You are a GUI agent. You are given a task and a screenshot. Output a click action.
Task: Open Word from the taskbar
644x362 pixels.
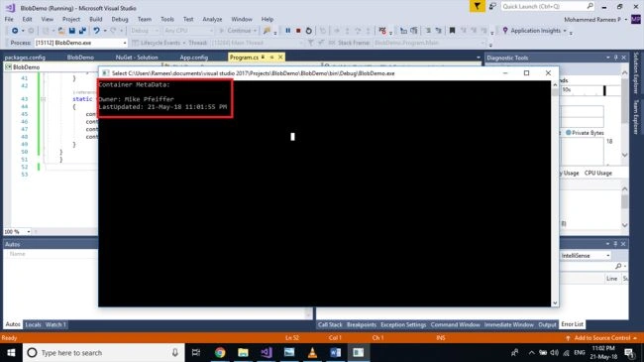tap(336, 352)
